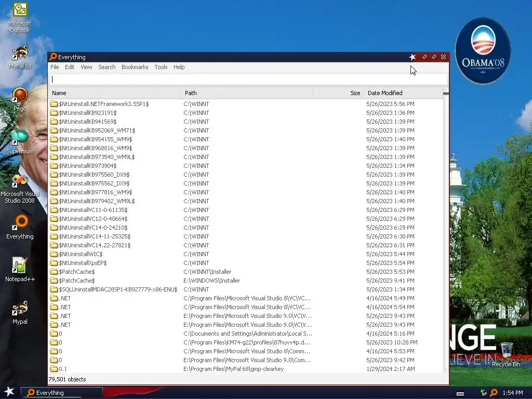The width and height of the screenshot is (532, 399).
Task: Click folder icon of $NtUninstallXpsEP$
Action: click(x=54, y=262)
